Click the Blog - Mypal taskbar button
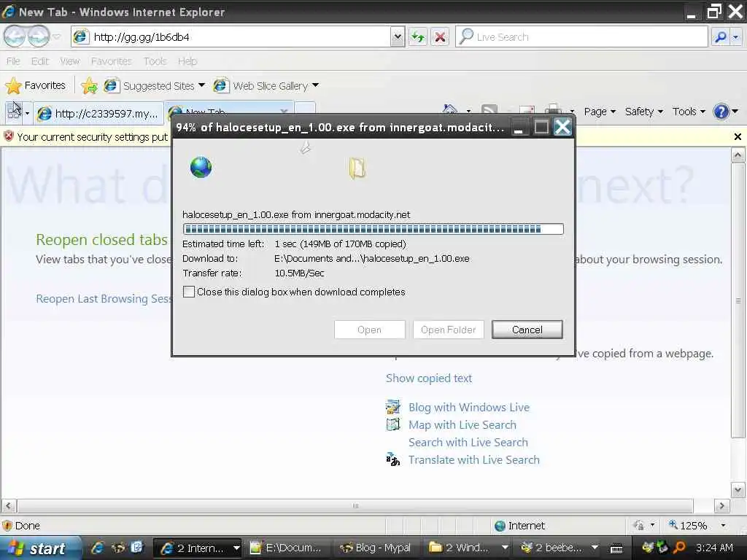The width and height of the screenshot is (747, 560). (x=376, y=548)
